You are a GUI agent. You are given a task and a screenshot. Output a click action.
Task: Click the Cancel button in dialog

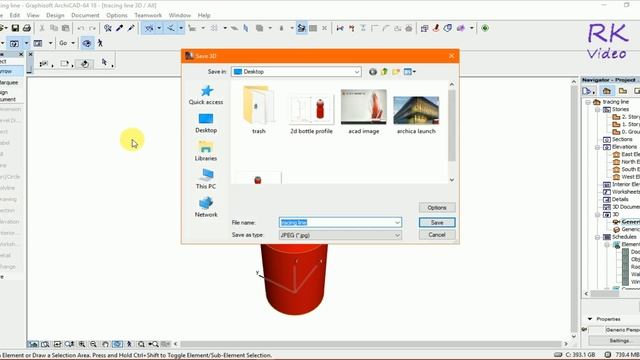437,235
